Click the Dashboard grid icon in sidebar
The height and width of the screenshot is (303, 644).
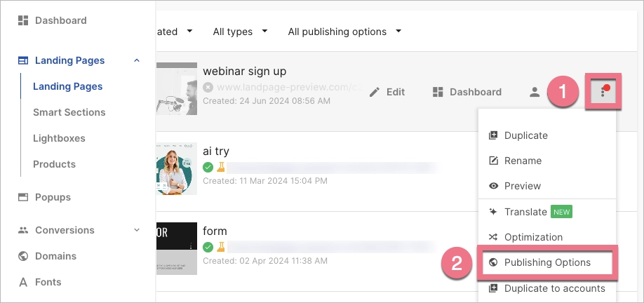(x=23, y=20)
